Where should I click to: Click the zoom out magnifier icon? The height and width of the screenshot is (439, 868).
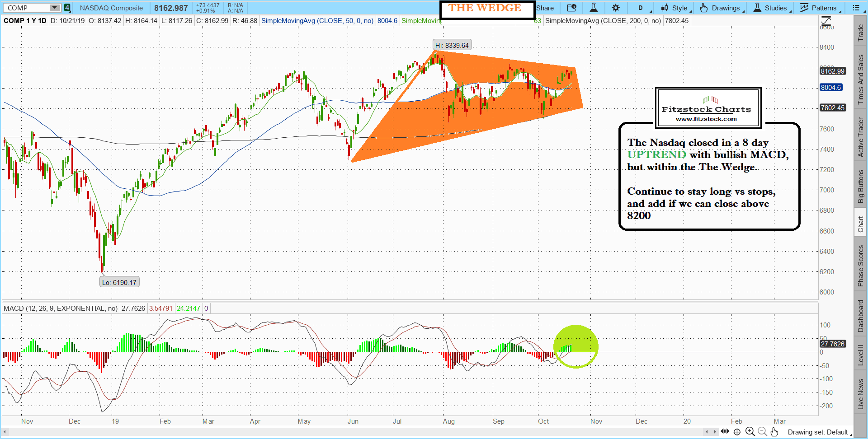(x=762, y=432)
